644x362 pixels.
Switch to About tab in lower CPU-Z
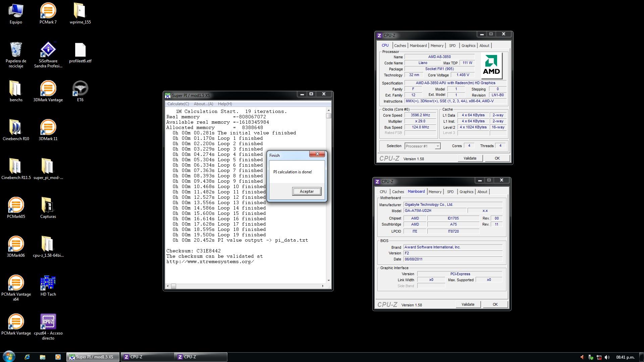[482, 192]
